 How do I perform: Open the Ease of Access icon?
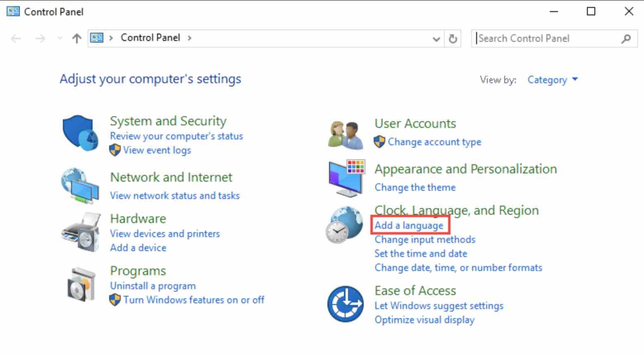(x=346, y=305)
